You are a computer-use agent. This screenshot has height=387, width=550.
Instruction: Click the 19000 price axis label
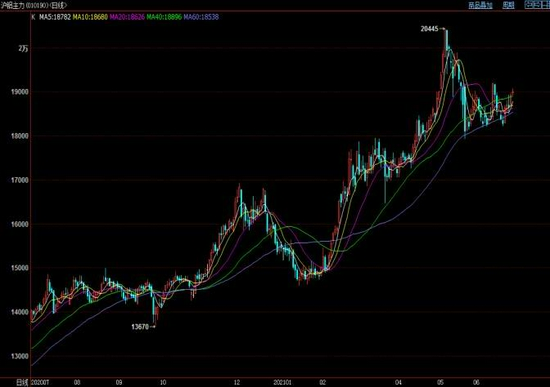coord(19,92)
